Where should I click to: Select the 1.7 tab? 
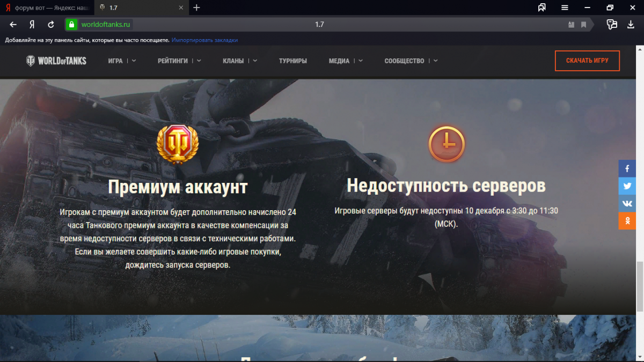point(141,8)
